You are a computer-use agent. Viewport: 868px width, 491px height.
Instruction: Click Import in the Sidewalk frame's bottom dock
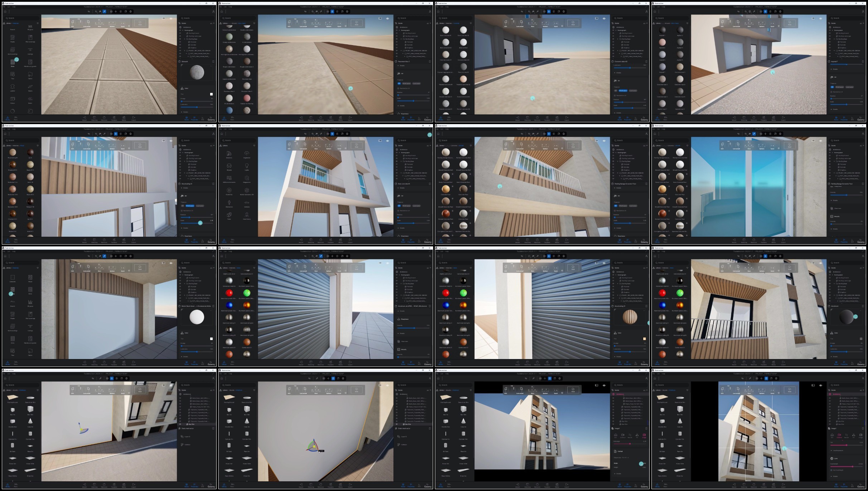[x=84, y=118]
